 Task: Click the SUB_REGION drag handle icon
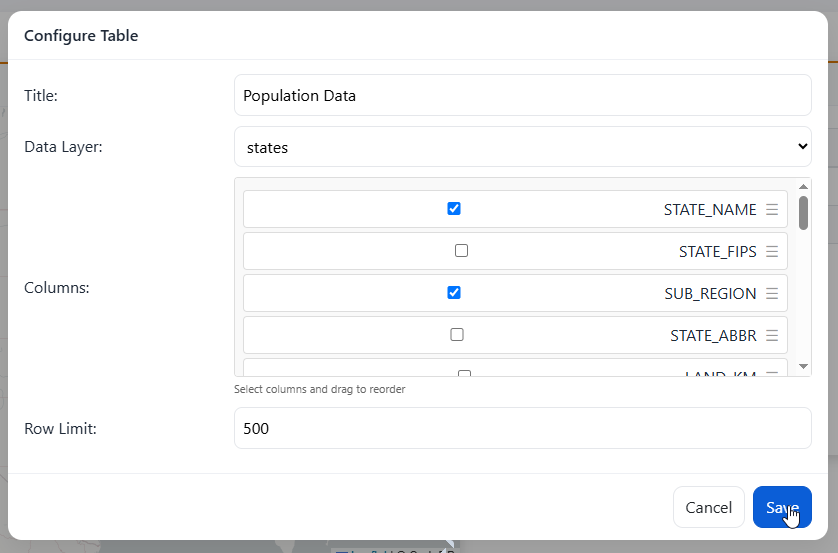[772, 294]
